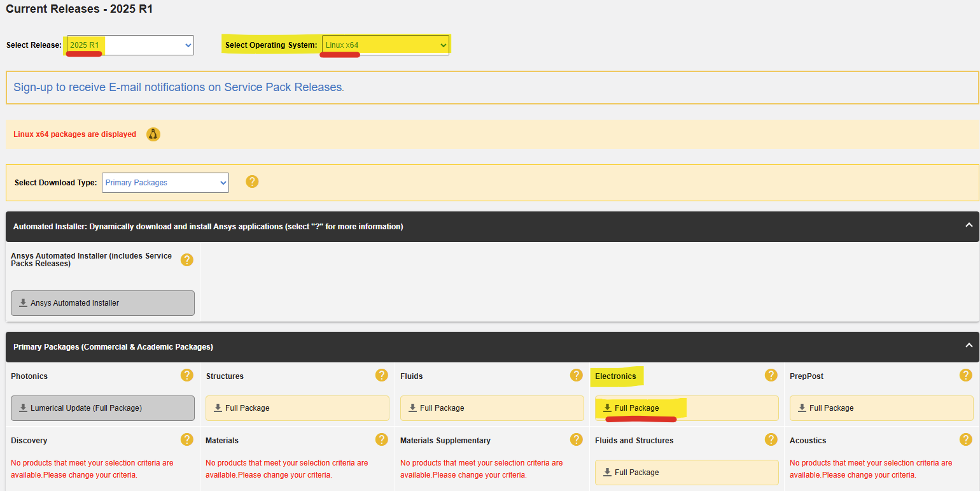Download the Electronics Full Package
This screenshot has width=980, height=491.
636,408
